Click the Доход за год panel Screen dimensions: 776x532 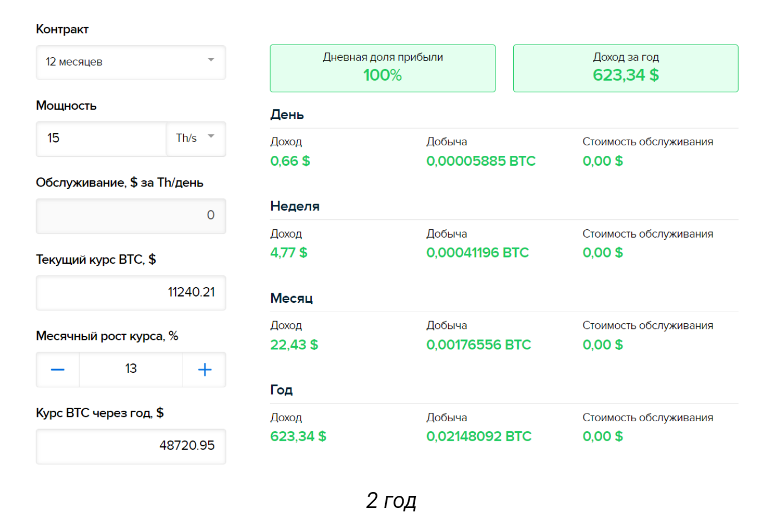click(x=626, y=68)
